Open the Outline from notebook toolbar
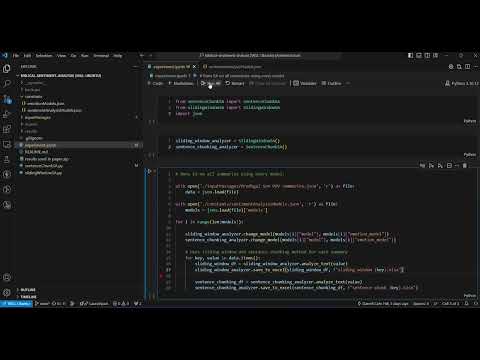The image size is (480, 360). 331,83
